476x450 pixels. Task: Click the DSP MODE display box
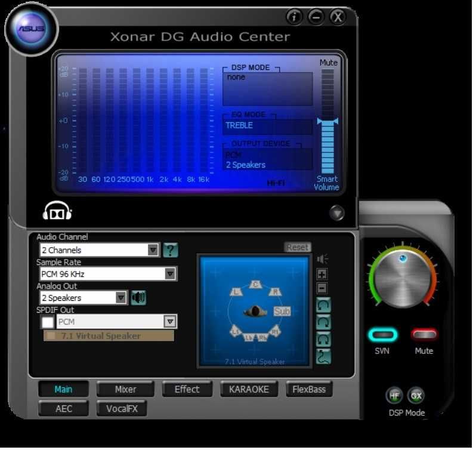point(269,90)
